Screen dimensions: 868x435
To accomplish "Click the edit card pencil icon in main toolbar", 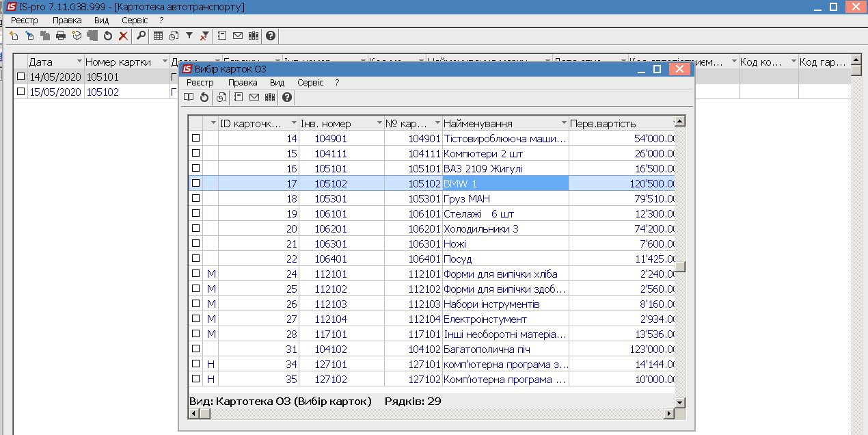I will pyautogui.click(x=29, y=36).
